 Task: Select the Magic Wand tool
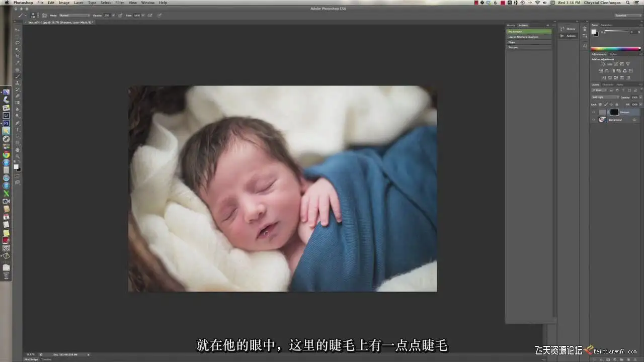[x=18, y=50]
